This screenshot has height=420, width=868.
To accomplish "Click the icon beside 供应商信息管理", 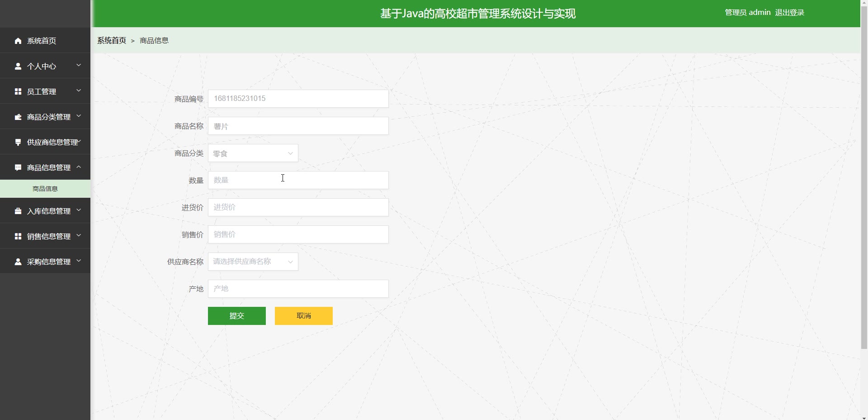I will click(18, 142).
